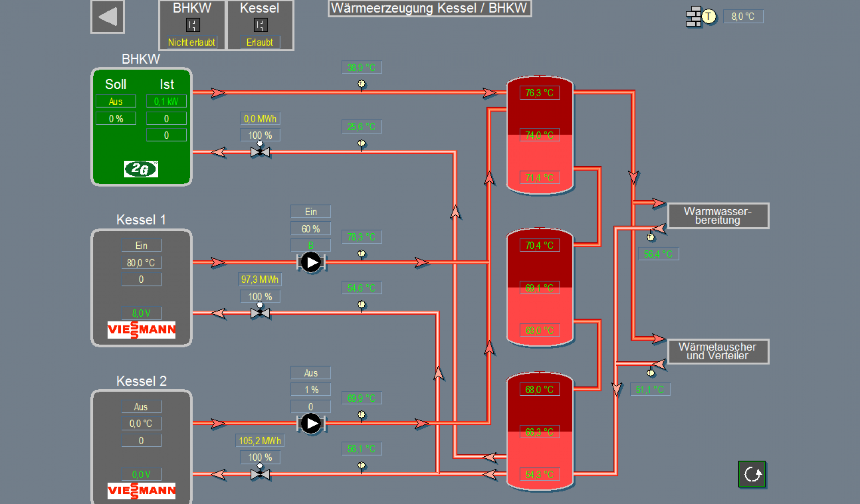The image size is (860, 504).
Task: Click the refresh icon at bottom right
Action: click(x=752, y=474)
